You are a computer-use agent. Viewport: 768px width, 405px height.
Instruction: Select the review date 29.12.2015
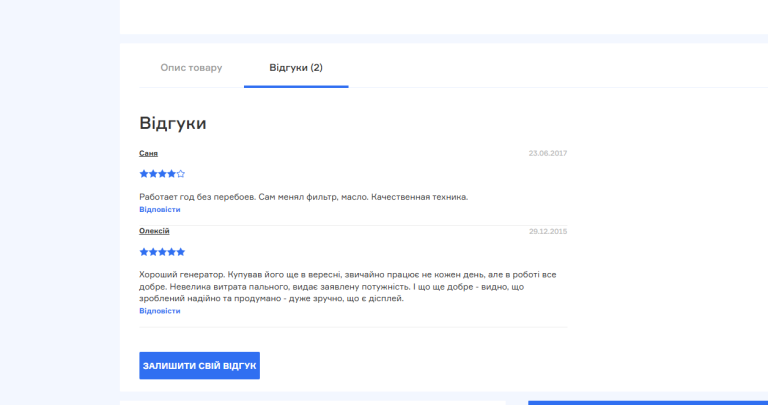tap(548, 231)
